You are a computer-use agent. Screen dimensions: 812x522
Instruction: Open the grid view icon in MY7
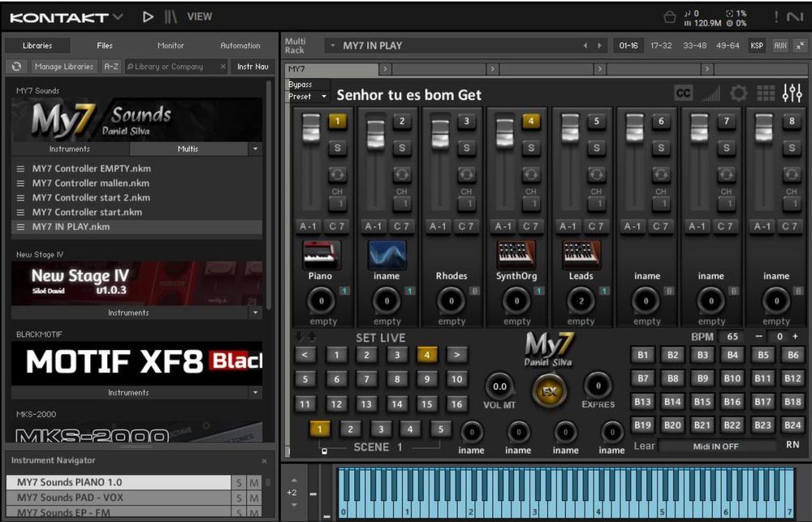(x=766, y=93)
